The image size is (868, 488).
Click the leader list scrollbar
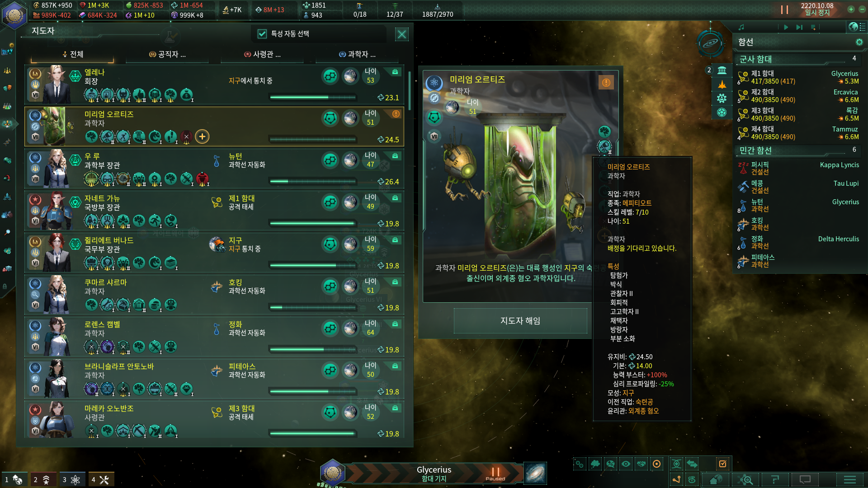pyautogui.click(x=409, y=90)
